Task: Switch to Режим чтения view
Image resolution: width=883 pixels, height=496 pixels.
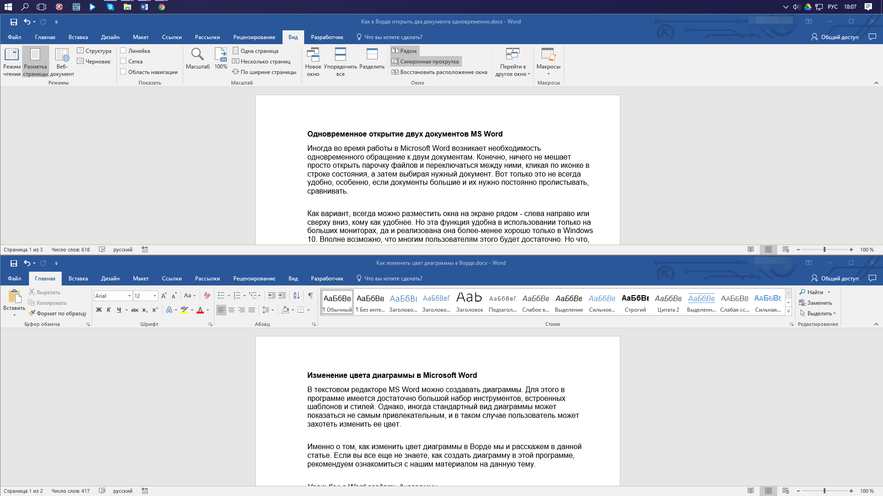Action: (x=11, y=62)
